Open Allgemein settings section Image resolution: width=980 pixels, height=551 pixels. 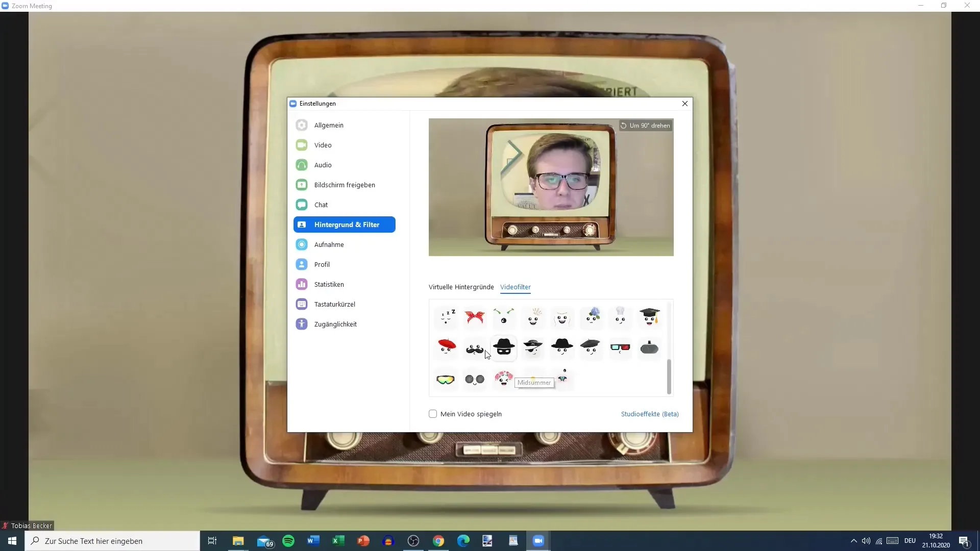[345, 125]
